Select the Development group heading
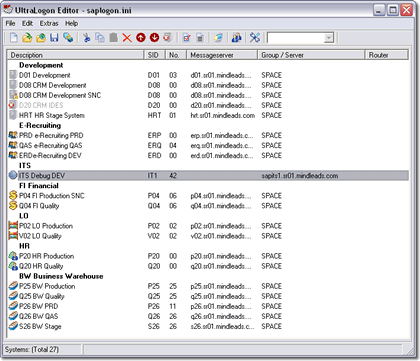Image resolution: width=420 pixels, height=361 pixels. pyautogui.click(x=41, y=65)
